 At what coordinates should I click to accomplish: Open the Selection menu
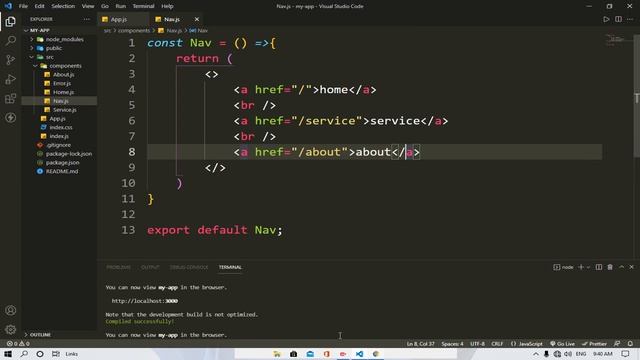click(63, 6)
